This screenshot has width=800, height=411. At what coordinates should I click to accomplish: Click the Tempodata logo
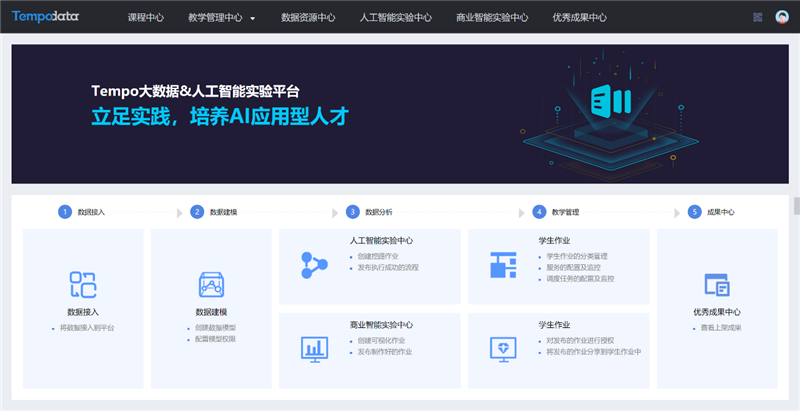point(47,17)
